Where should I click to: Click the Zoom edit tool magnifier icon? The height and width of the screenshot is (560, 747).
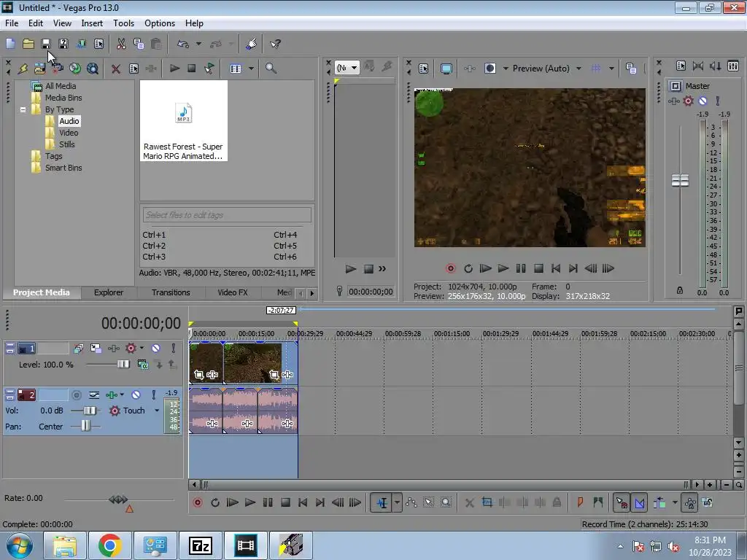446,502
